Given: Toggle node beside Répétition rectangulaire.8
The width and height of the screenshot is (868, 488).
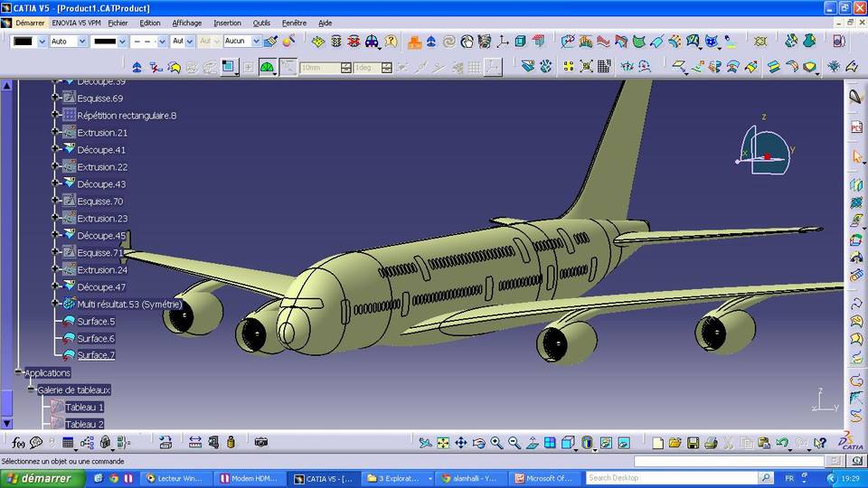Looking at the screenshot, I should click(55, 116).
